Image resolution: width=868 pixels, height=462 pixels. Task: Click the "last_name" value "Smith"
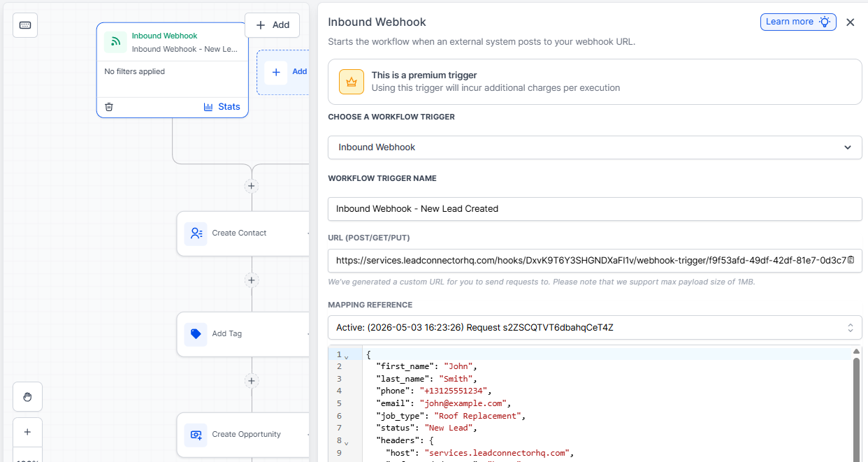tap(457, 379)
